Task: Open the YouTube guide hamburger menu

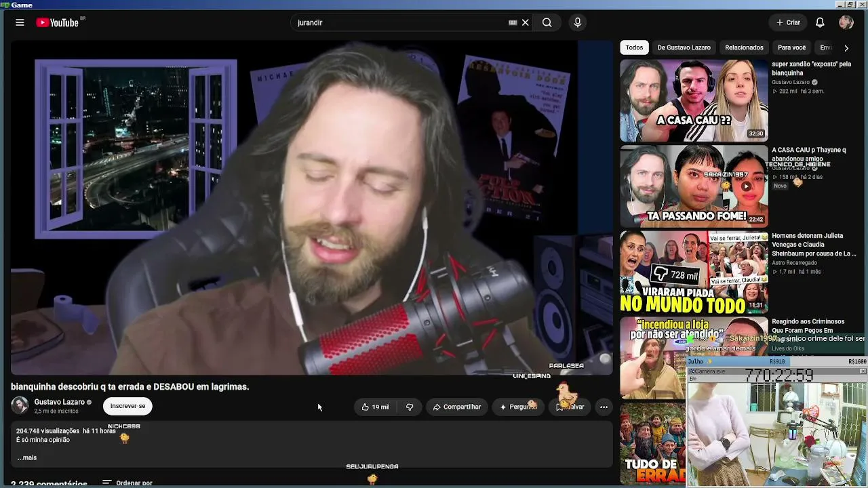Action: 20,22
